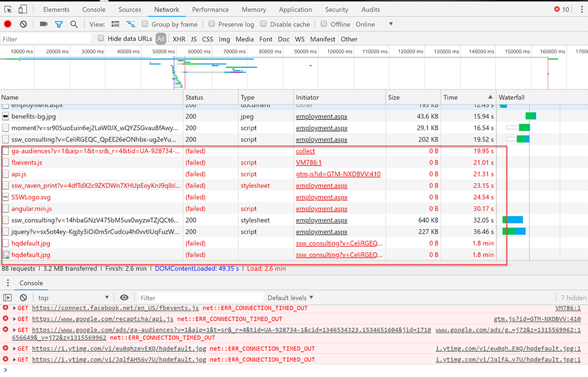The width and height of the screenshot is (588, 377).
Task: Open live expression eye icon in console
Action: (x=124, y=298)
